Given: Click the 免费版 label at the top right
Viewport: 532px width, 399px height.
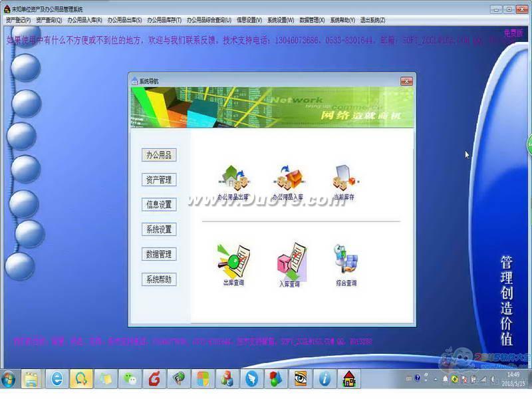Looking at the screenshot, I should click(x=513, y=33).
